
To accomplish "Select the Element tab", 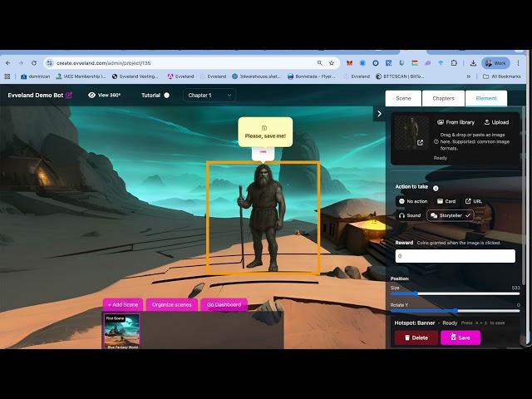I will [486, 98].
